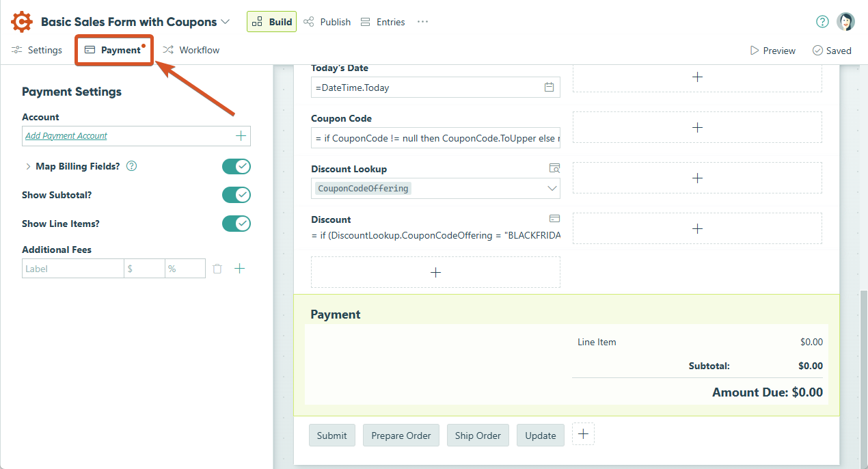Click the Cognito Forms gear logo
868x469 pixels.
(x=21, y=22)
